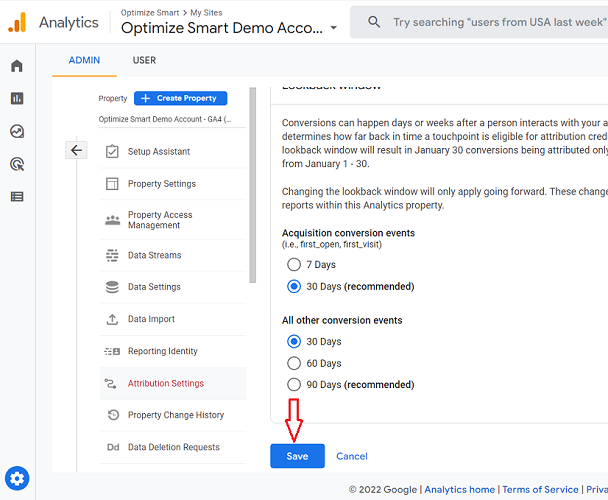Select 60 Days lookback window
The height and width of the screenshot is (500, 608).
point(294,363)
